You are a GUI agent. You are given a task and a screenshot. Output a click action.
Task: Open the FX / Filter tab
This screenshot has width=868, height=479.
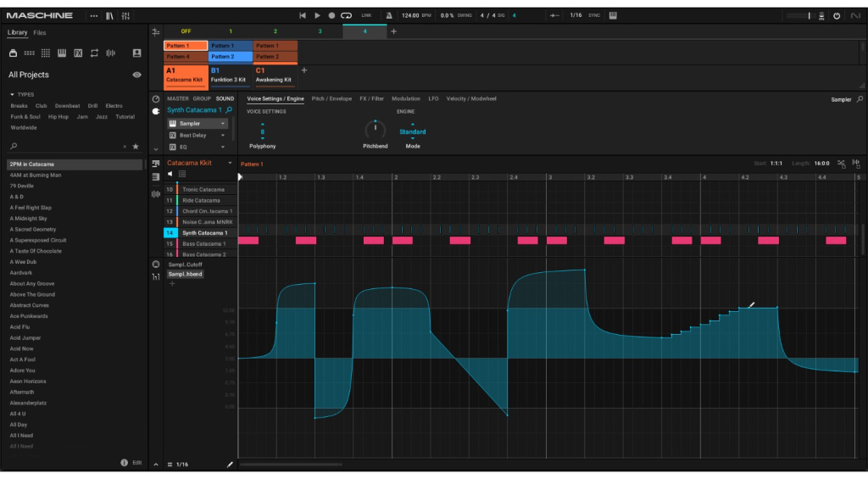point(371,99)
